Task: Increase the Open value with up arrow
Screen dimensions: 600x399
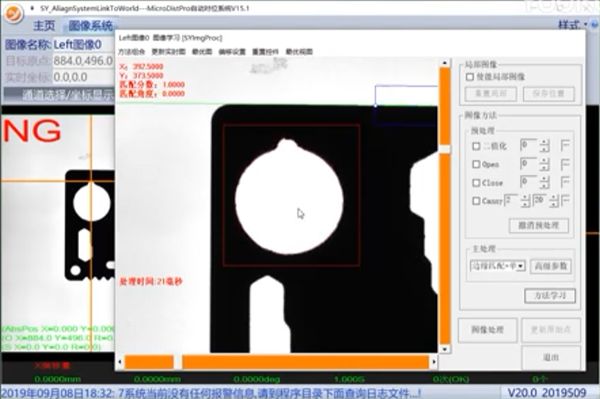Action: pyautogui.click(x=544, y=161)
